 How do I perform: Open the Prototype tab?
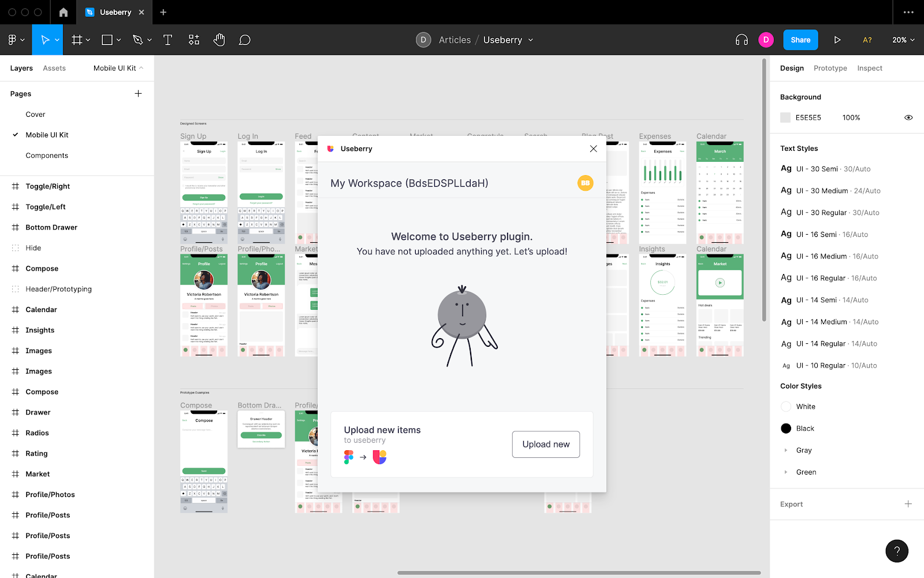[830, 68]
